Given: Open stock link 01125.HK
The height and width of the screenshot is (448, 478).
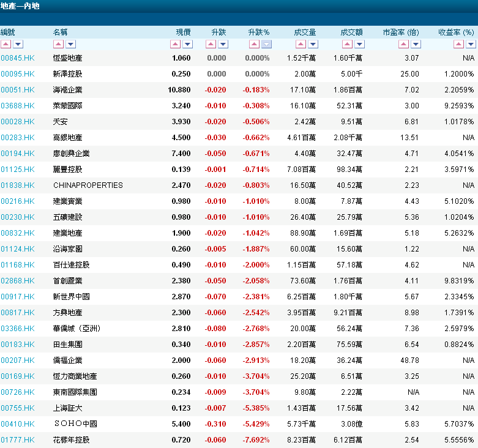Looking at the screenshot, I should (18, 169).
